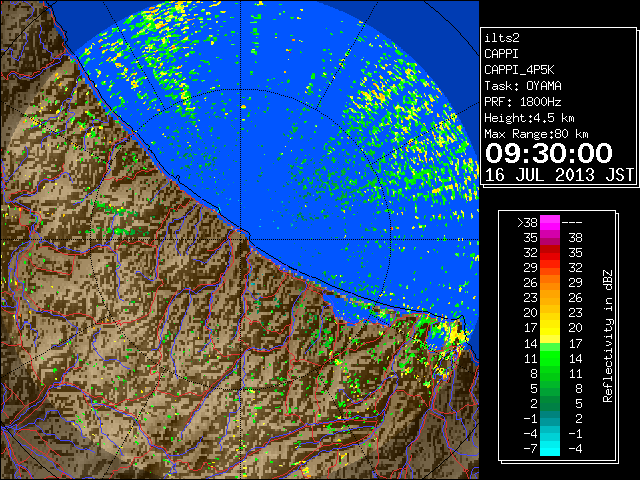Select the orange 26 to 29 dBZ band

(x=550, y=282)
